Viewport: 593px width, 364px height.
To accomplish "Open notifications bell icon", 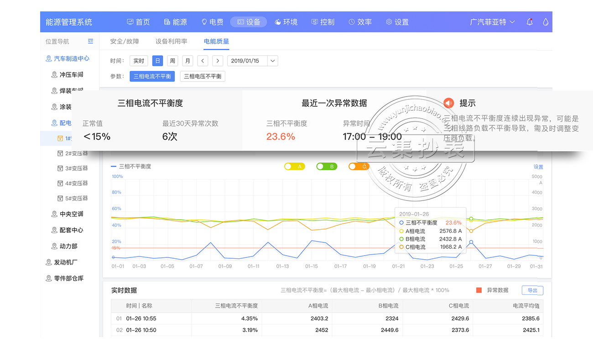I will [530, 22].
